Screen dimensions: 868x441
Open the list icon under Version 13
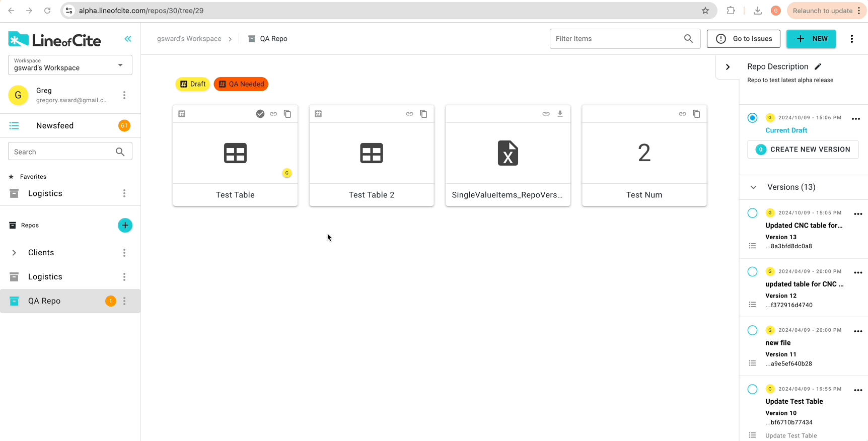pos(752,246)
